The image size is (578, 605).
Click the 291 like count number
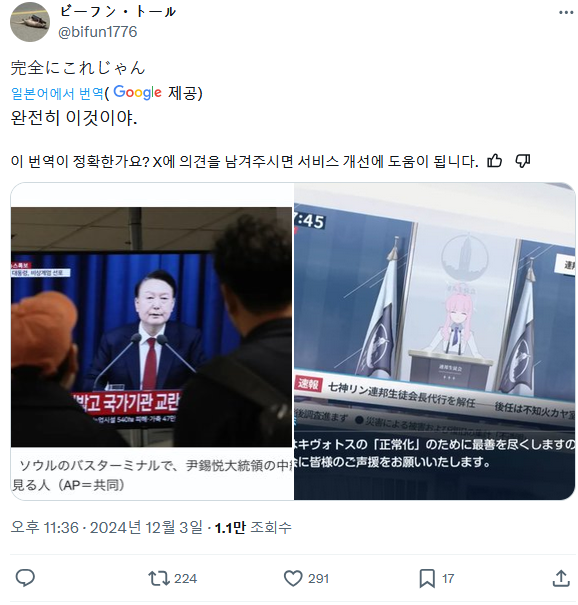(318, 578)
